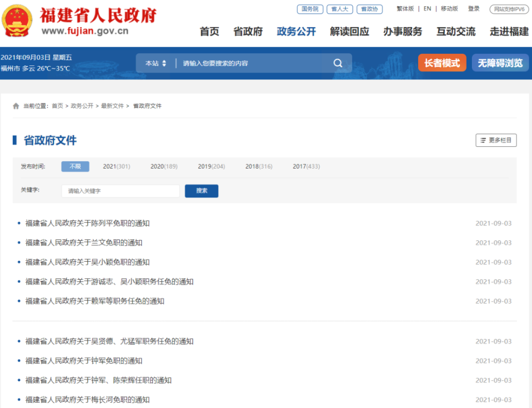Open notice about 钟军免职
Image resolution: width=532 pixels, height=408 pixels.
click(x=84, y=361)
